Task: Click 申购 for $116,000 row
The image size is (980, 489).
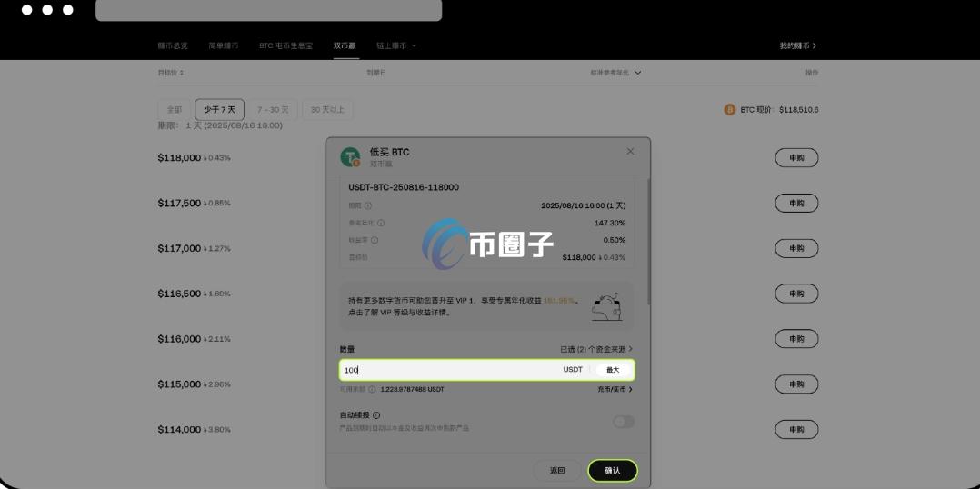Action: coord(796,339)
